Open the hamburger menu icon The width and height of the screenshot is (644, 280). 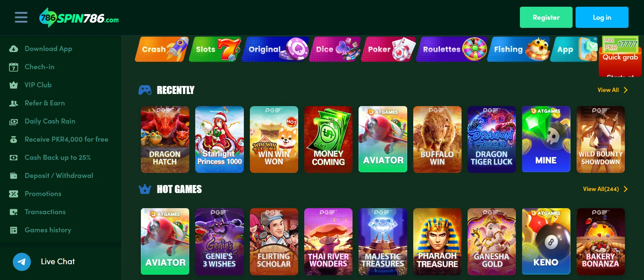(21, 17)
